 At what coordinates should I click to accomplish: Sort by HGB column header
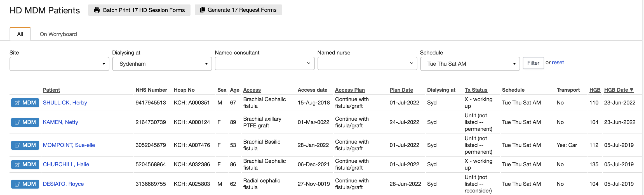tap(595, 90)
